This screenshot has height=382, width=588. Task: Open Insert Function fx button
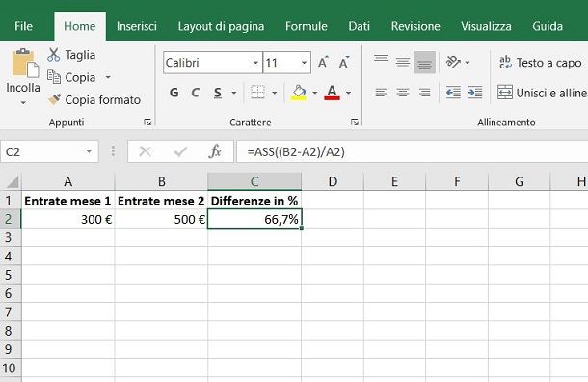tap(215, 151)
